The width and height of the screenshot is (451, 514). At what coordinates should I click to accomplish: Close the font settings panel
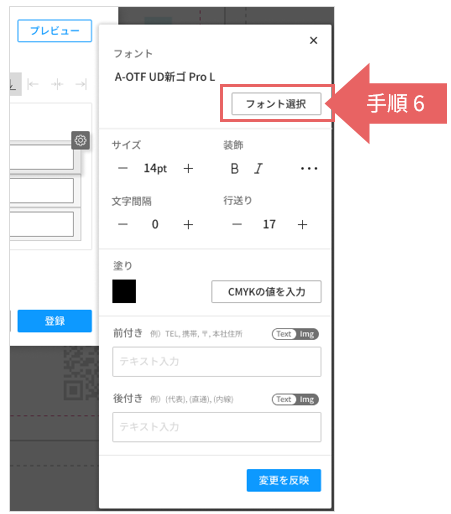click(313, 40)
